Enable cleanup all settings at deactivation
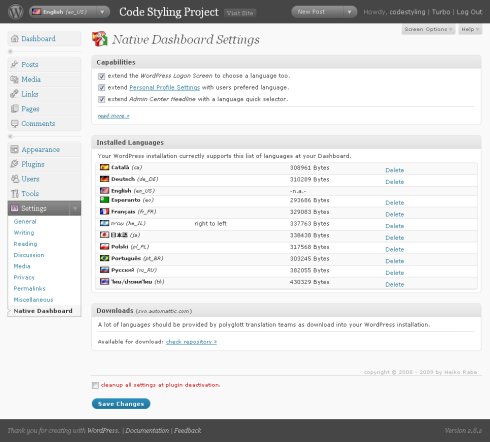This screenshot has width=490, height=442. (95, 385)
